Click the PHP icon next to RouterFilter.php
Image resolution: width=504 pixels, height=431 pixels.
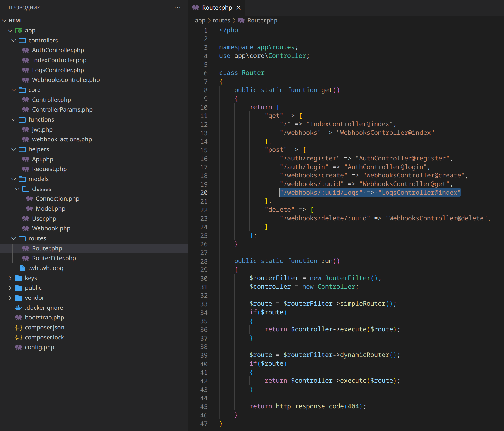coord(26,258)
